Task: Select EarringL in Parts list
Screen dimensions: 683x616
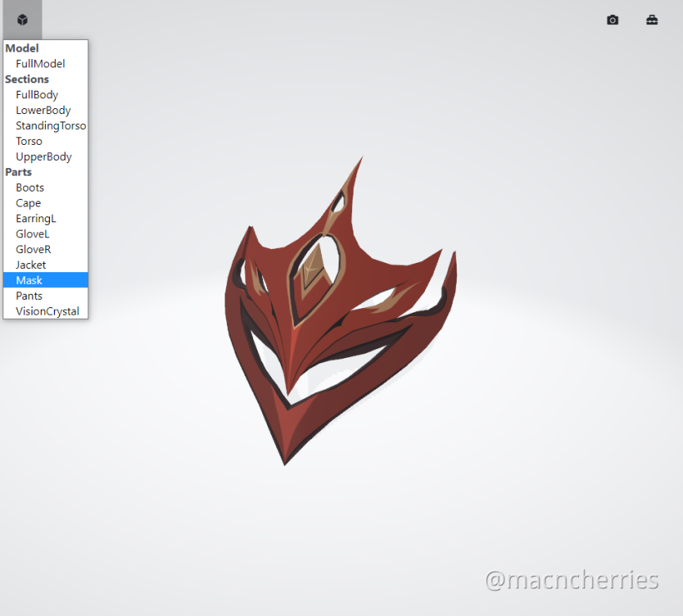Action: (x=36, y=219)
